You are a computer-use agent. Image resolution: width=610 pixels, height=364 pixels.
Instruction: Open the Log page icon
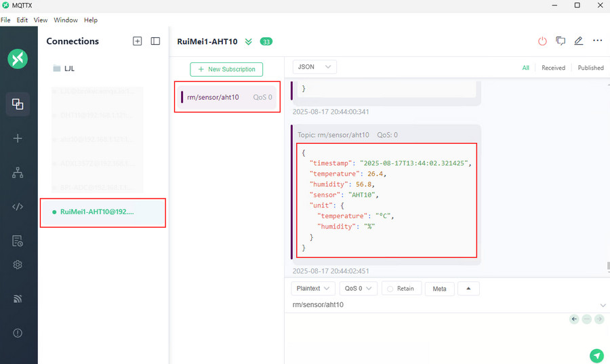pos(18,241)
